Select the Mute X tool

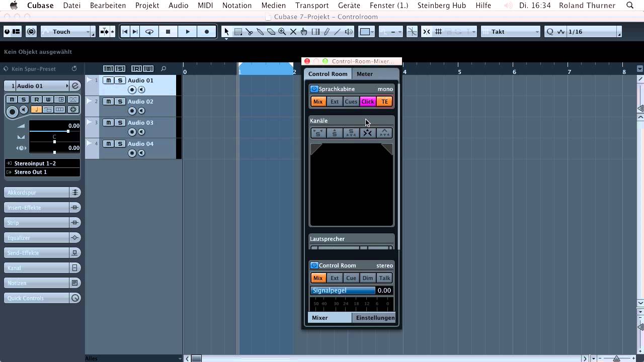293,32
